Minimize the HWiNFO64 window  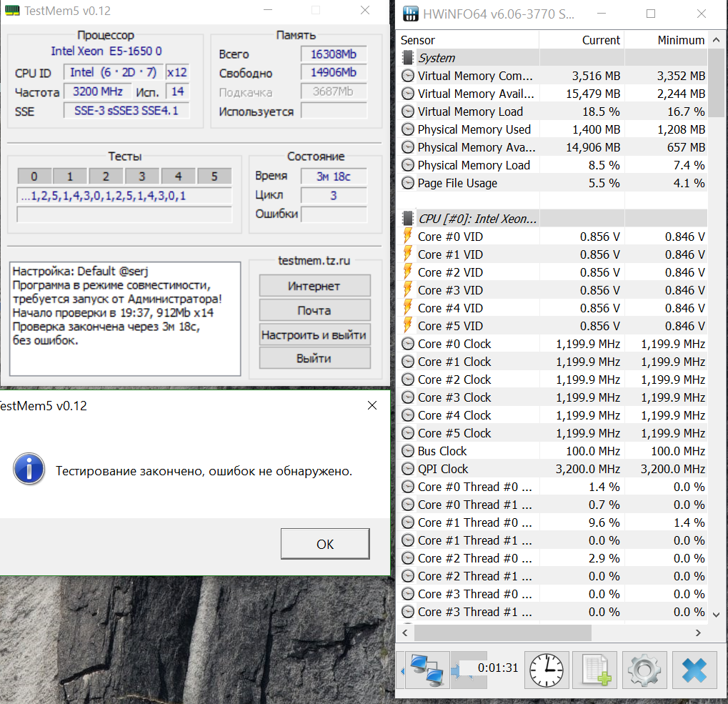tap(602, 14)
